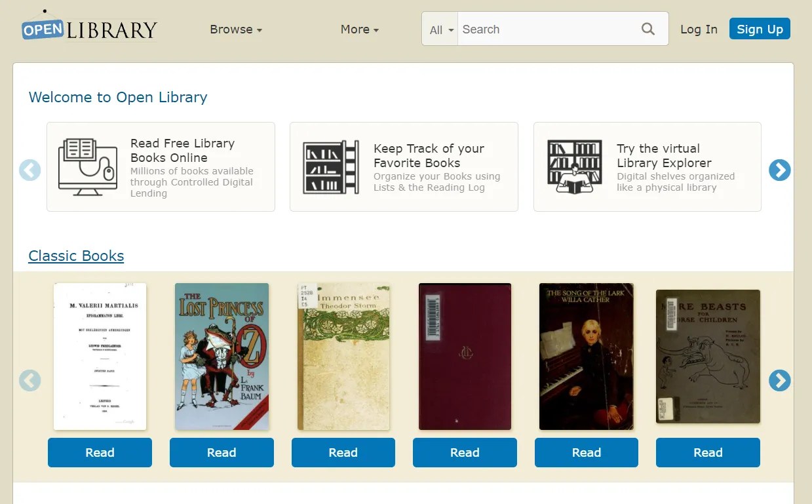Advance the Classic Books carousel with the right arrow
This screenshot has height=504, width=812.
(779, 380)
